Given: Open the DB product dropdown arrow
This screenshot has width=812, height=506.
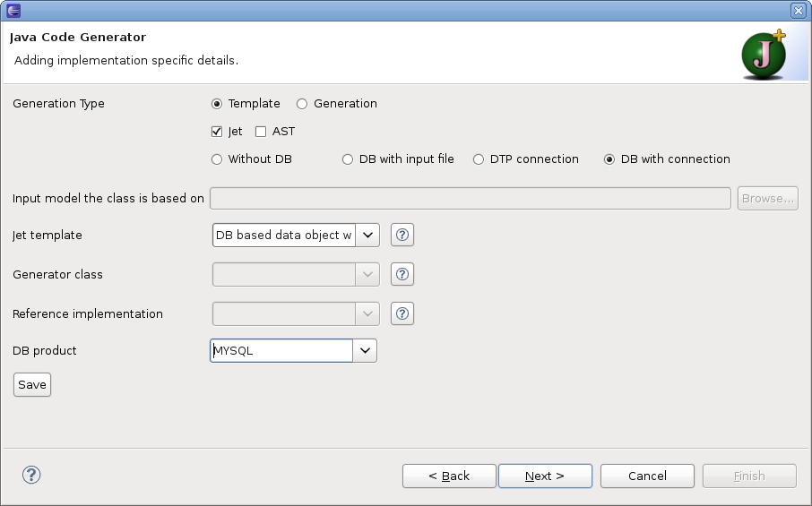Looking at the screenshot, I should (x=365, y=351).
